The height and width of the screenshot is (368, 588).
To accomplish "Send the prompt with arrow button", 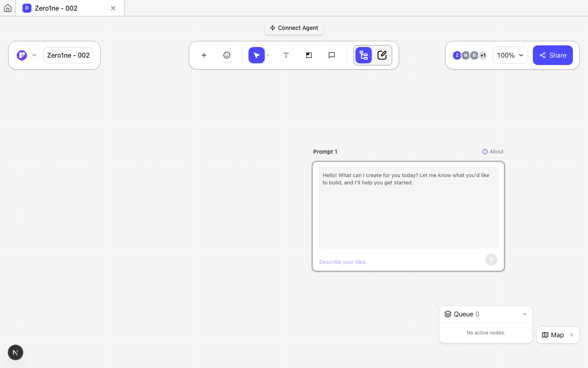I will click(491, 260).
